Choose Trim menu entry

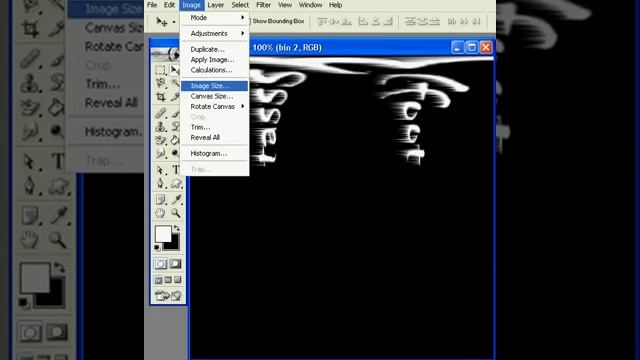(214, 127)
